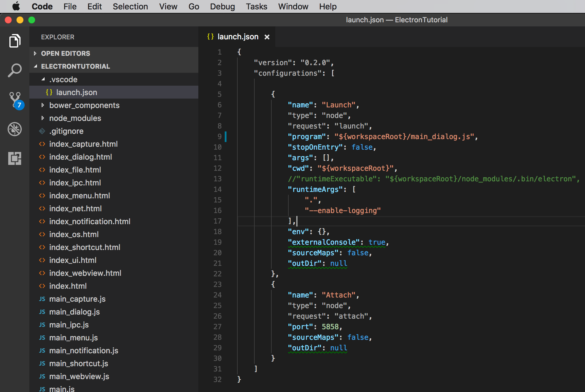Open main_ipc.js in explorer
Screen dimensions: 585x392
pyautogui.click(x=114, y=325)
